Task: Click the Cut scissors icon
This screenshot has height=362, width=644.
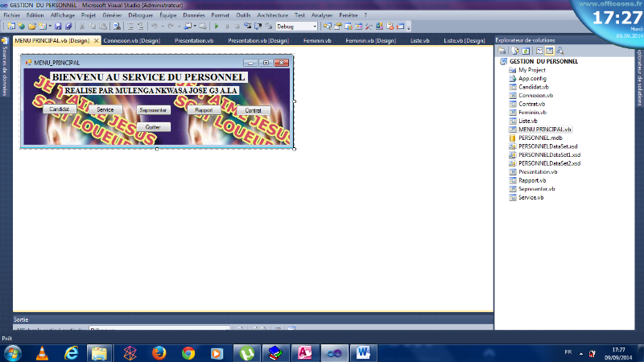Action: coord(82,27)
